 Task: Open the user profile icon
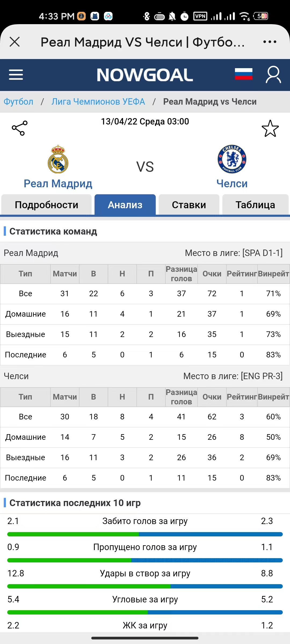273,75
